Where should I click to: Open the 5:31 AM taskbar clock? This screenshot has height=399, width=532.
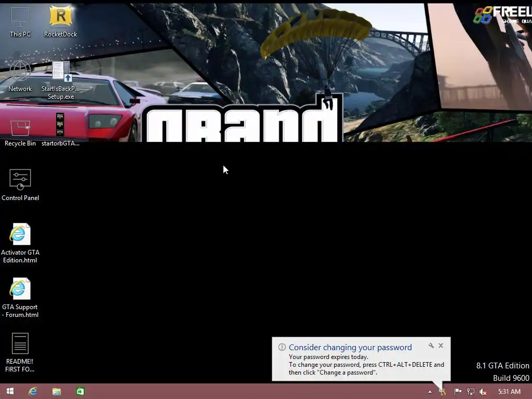509,392
